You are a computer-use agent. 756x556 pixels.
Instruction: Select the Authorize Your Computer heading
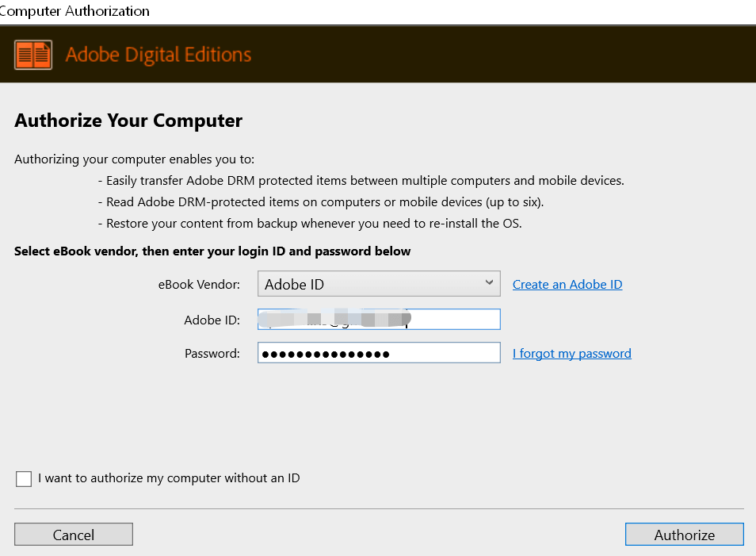(128, 121)
